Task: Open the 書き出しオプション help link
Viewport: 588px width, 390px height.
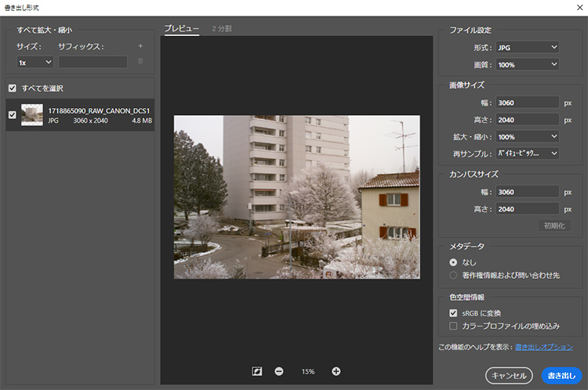Action: 543,347
